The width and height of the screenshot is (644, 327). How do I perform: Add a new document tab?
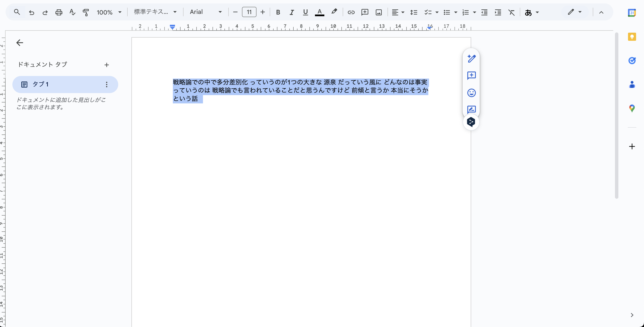point(107,65)
